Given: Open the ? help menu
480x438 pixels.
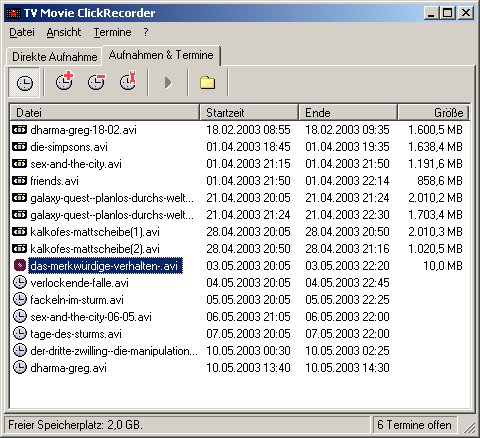Looking at the screenshot, I should point(146,32).
